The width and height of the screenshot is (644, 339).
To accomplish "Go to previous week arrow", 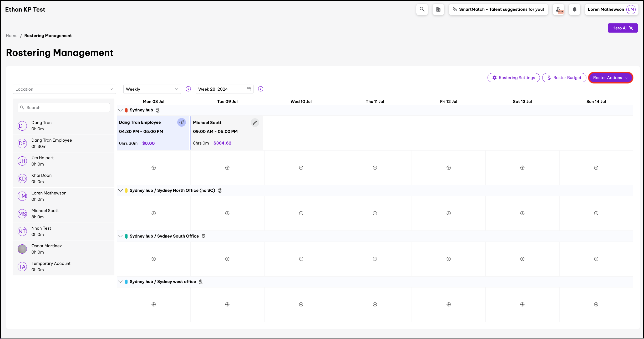I will tap(188, 89).
